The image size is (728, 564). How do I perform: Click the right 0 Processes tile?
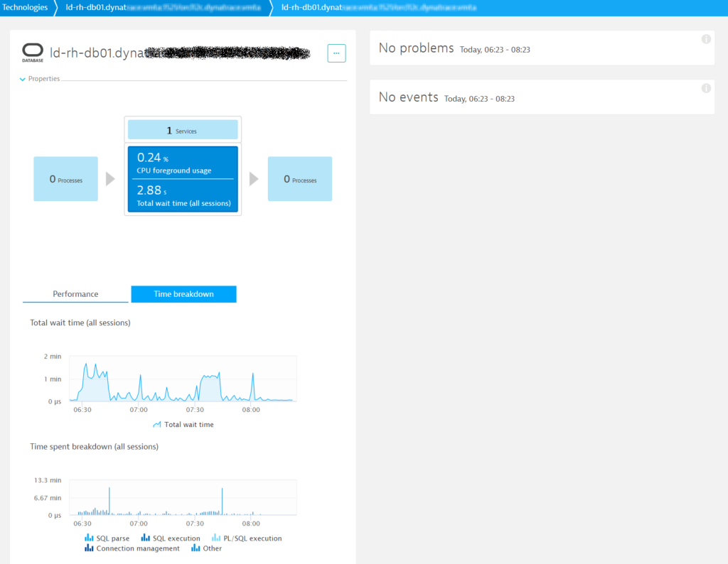tap(299, 179)
